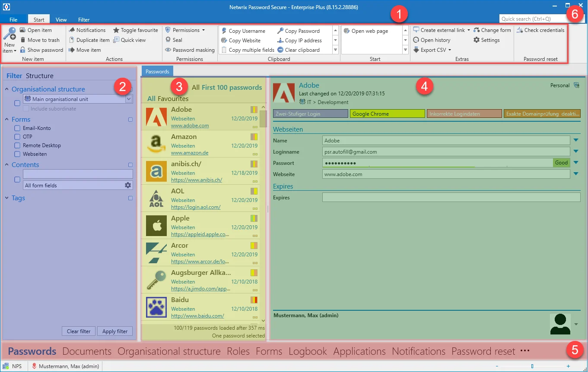Toggle favourite with the star icon
Viewport: 588px width, 372px height.
(x=116, y=30)
